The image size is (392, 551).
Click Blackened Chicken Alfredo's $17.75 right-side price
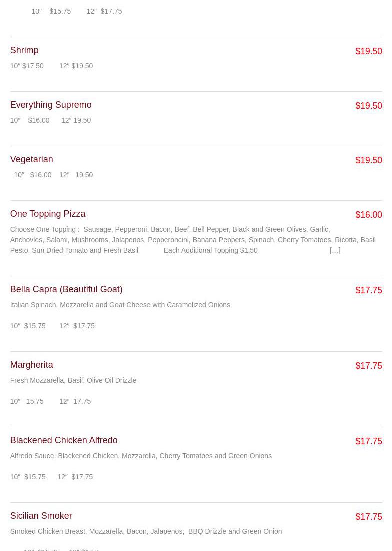click(x=369, y=441)
